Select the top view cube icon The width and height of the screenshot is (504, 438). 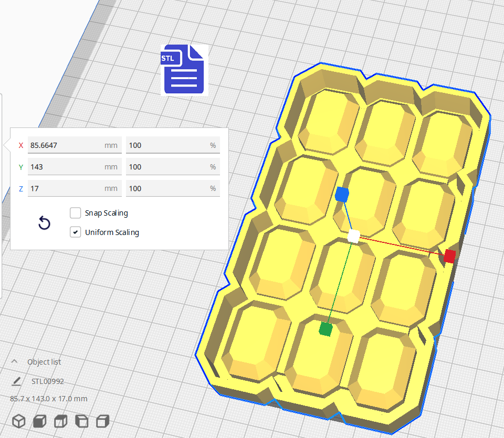[x=61, y=421]
